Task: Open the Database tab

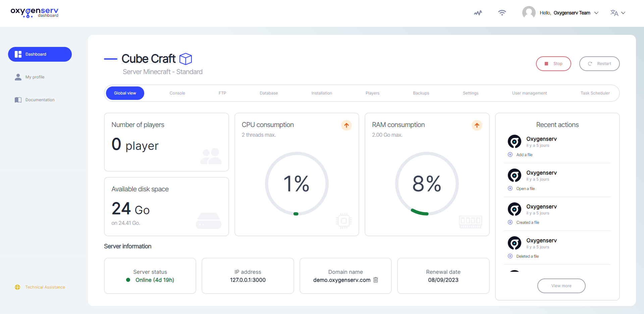Action: pos(269,93)
